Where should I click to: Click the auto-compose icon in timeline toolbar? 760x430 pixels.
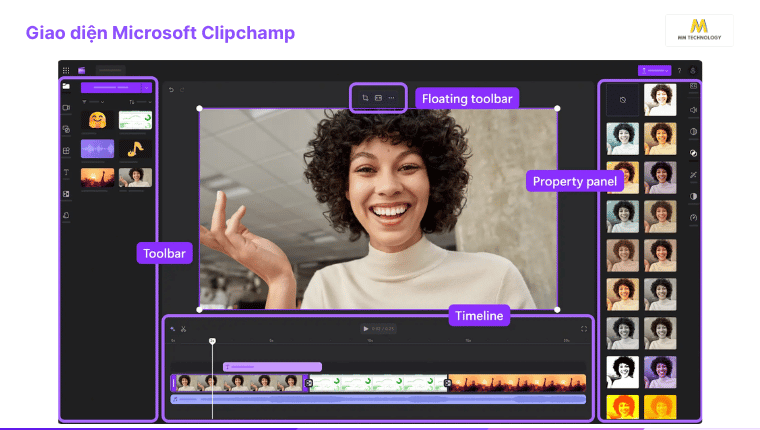pos(173,329)
